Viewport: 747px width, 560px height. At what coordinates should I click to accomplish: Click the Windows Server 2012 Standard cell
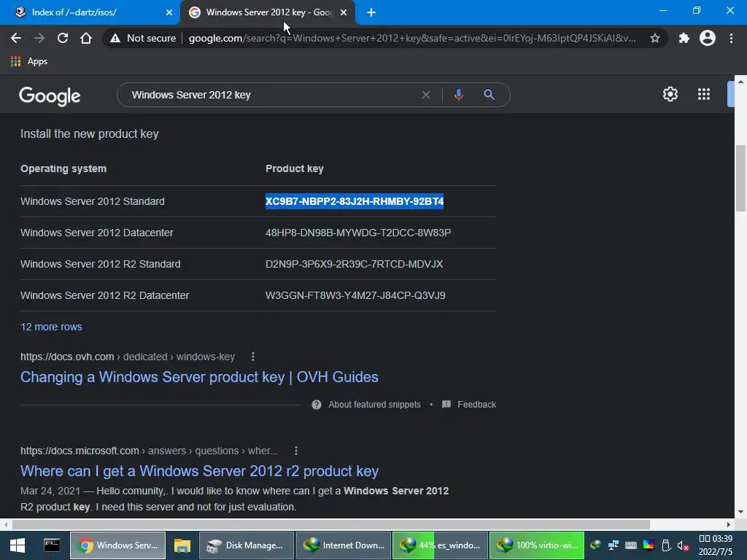click(x=93, y=201)
